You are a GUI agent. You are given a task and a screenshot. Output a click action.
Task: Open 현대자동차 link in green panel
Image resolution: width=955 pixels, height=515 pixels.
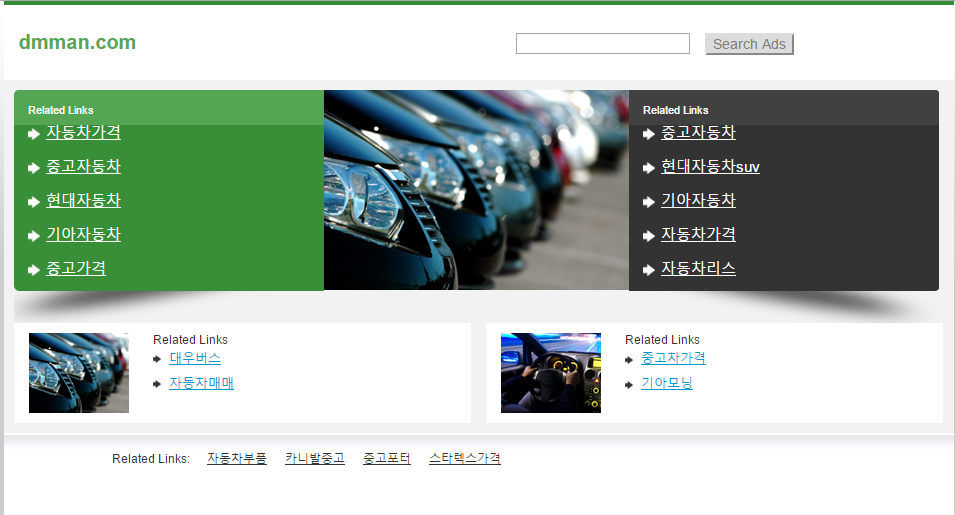83,200
